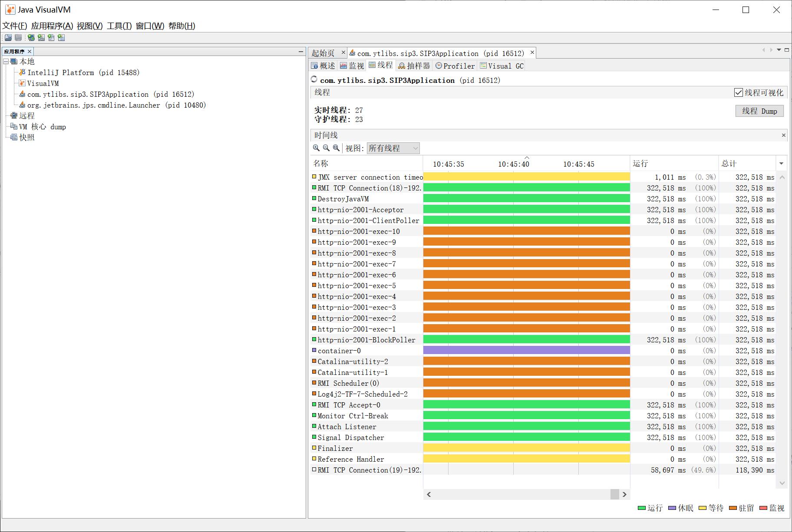
Task: Click the zoom out timeline magnifier
Action: pos(326,148)
